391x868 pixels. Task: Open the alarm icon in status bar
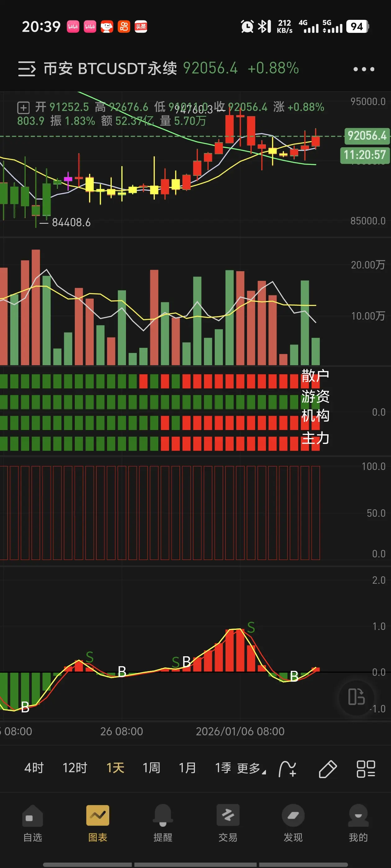click(x=247, y=26)
